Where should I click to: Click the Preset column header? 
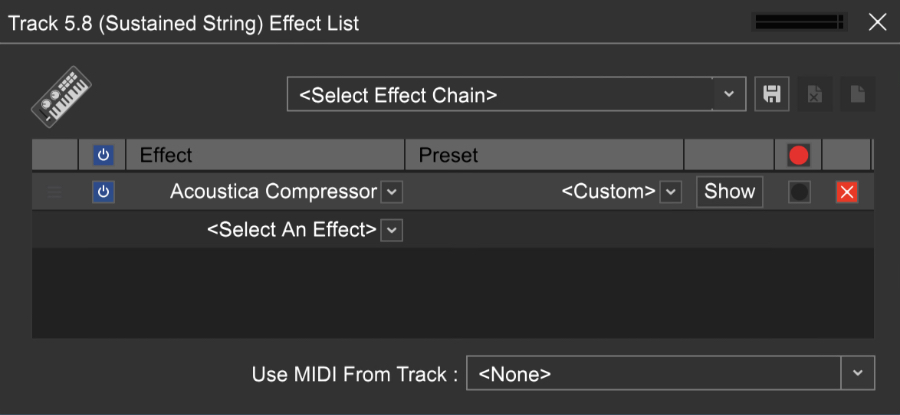[x=448, y=155]
